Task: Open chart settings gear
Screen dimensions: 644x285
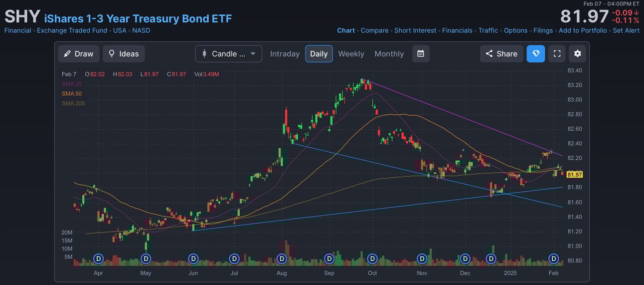Action: 578,54
